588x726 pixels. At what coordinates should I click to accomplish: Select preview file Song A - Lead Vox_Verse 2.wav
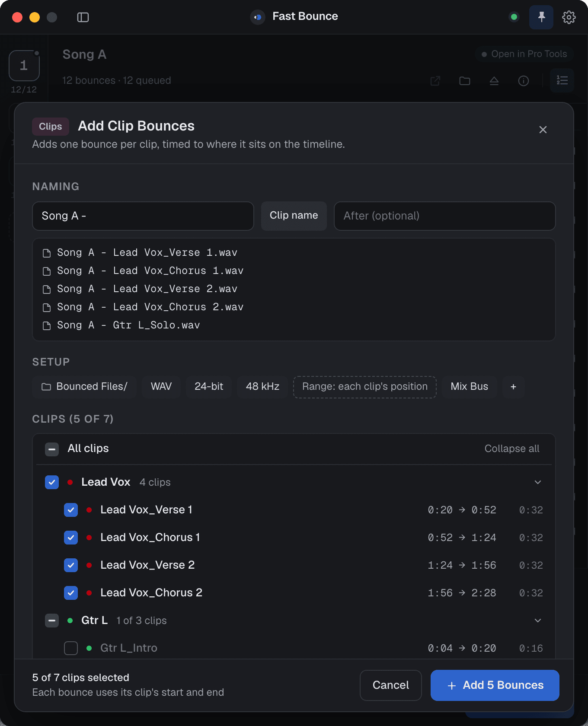click(x=140, y=289)
